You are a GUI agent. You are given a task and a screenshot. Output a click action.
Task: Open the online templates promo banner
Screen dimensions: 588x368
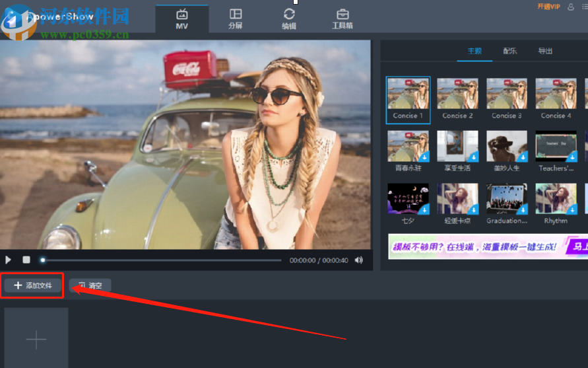tap(488, 246)
